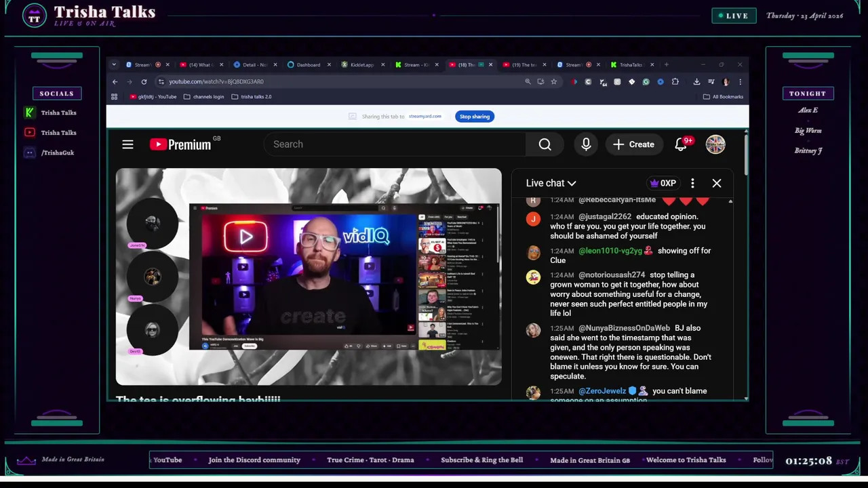
Task: Open the Chrome profile avatar
Action: 726,81
